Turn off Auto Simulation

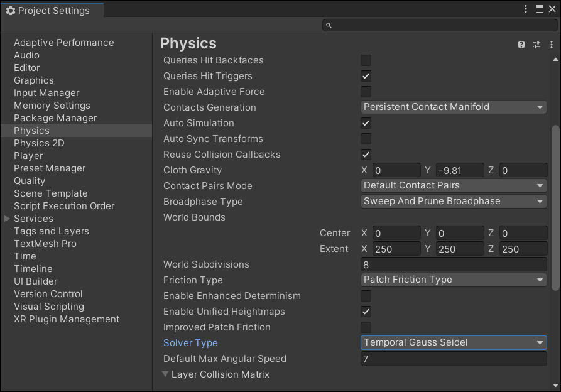[366, 123]
